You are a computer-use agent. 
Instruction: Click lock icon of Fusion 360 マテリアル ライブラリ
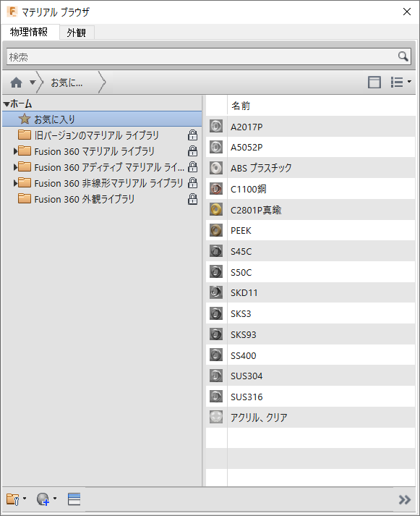click(x=192, y=151)
